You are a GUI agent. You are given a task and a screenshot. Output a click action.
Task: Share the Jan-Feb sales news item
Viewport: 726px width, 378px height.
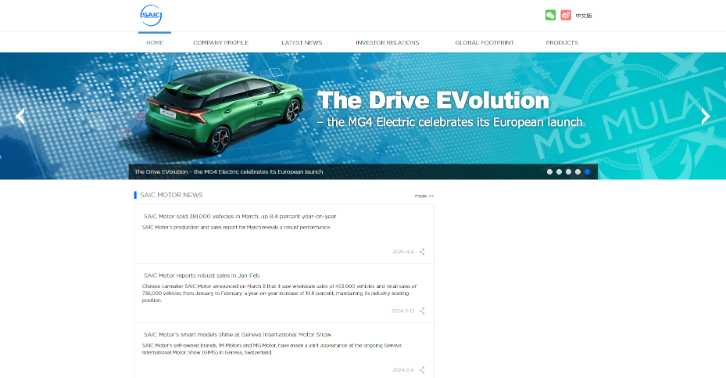point(422,311)
